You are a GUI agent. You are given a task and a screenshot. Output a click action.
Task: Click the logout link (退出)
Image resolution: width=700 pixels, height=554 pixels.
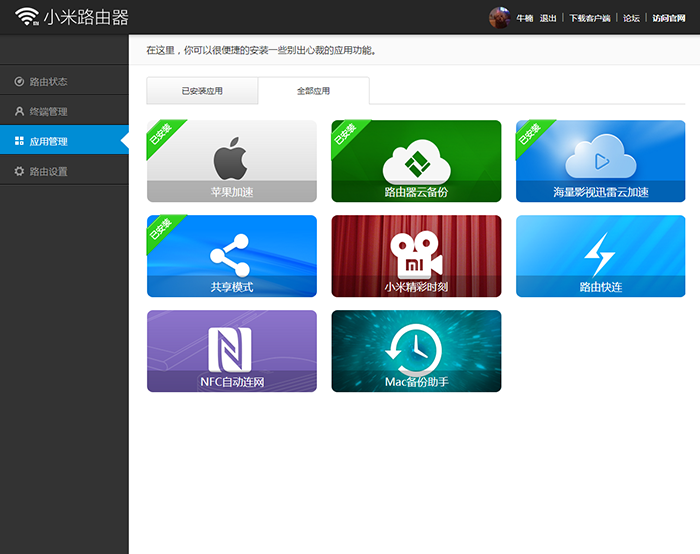click(x=548, y=18)
